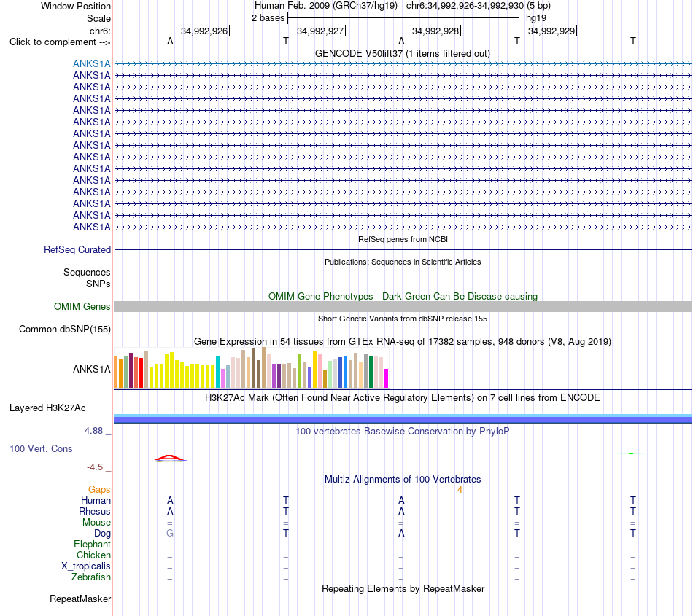Click the blue H3K27Ac signal band
The width and height of the screenshot is (693, 616).
pos(403,419)
